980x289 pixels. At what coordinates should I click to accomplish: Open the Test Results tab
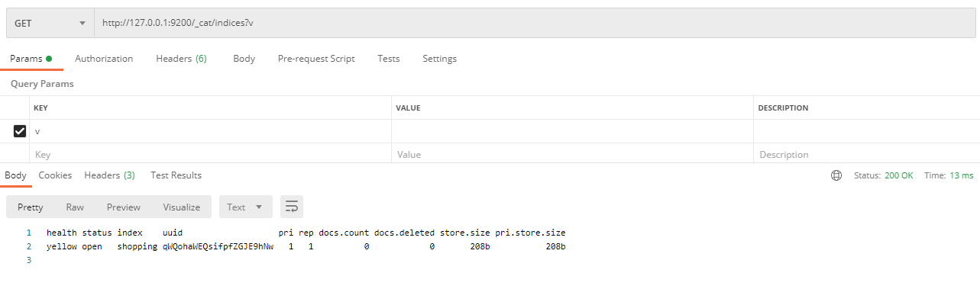point(176,175)
